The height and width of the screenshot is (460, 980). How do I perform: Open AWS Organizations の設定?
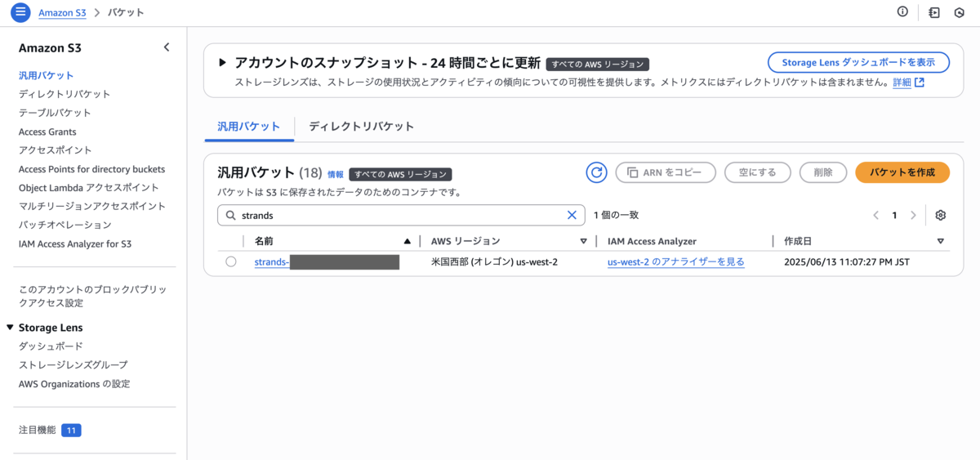(x=74, y=384)
